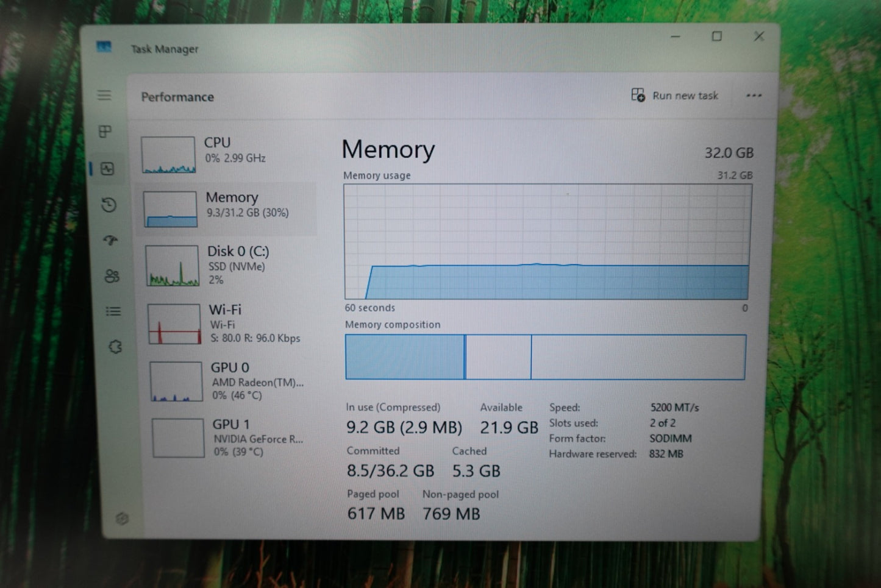Viewport: 881px width, 588px height.
Task: Switch to the Details list icon
Action: tap(113, 311)
